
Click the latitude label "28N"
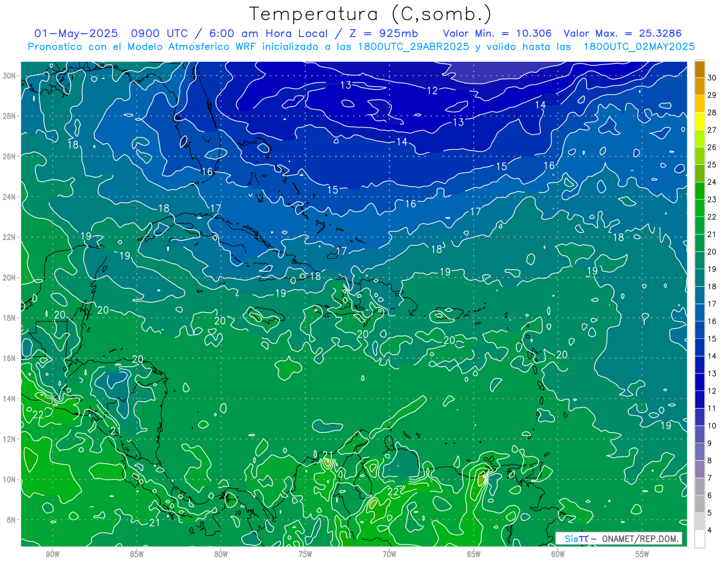tap(10, 116)
